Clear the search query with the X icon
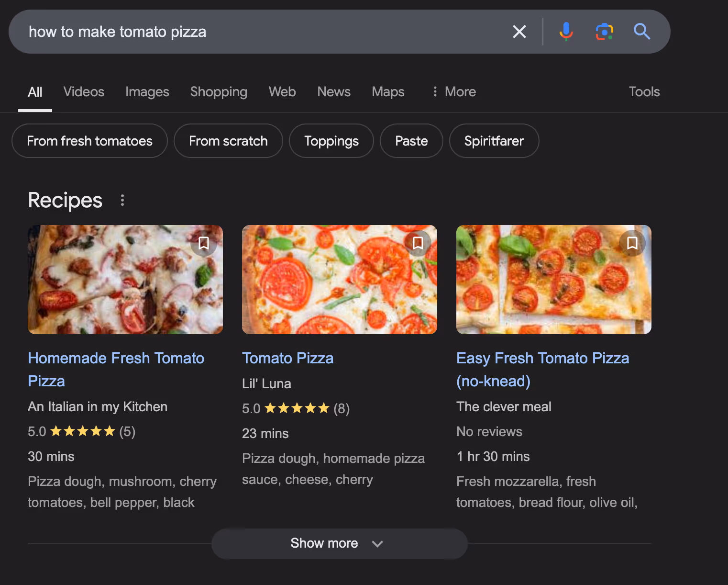 tap(519, 32)
